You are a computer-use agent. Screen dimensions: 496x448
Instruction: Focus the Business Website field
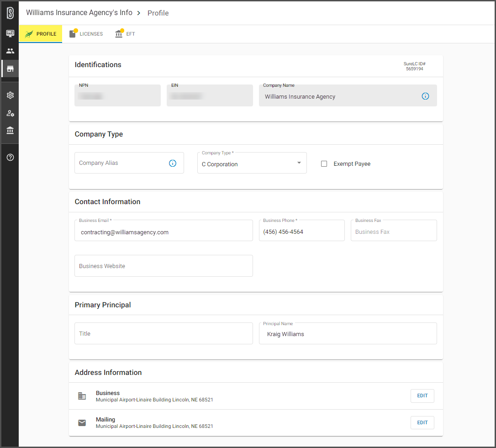pyautogui.click(x=164, y=266)
